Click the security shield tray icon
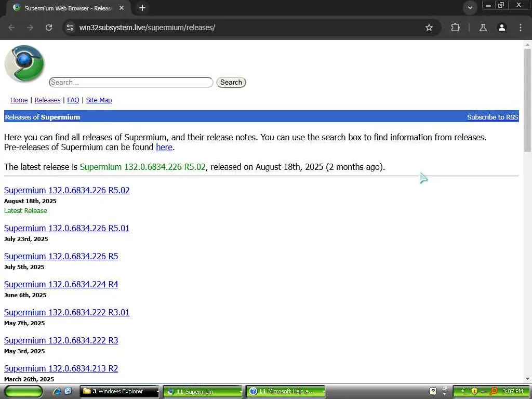Screen dimensions: 532x399 click(x=474, y=391)
